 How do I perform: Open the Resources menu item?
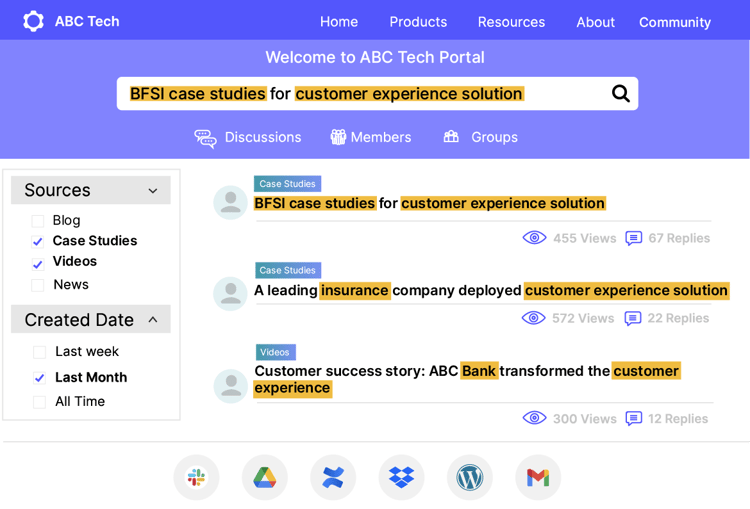511,22
